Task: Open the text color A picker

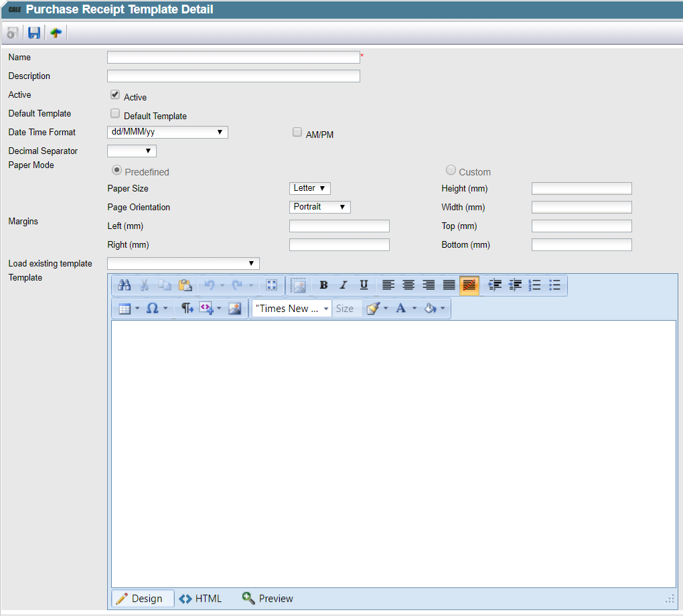Action: pyautogui.click(x=400, y=309)
